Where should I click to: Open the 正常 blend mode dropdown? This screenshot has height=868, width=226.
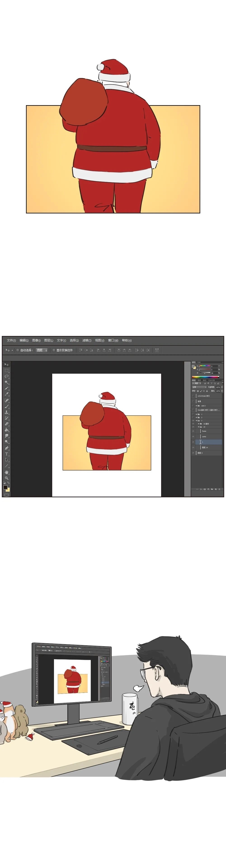tap(199, 387)
